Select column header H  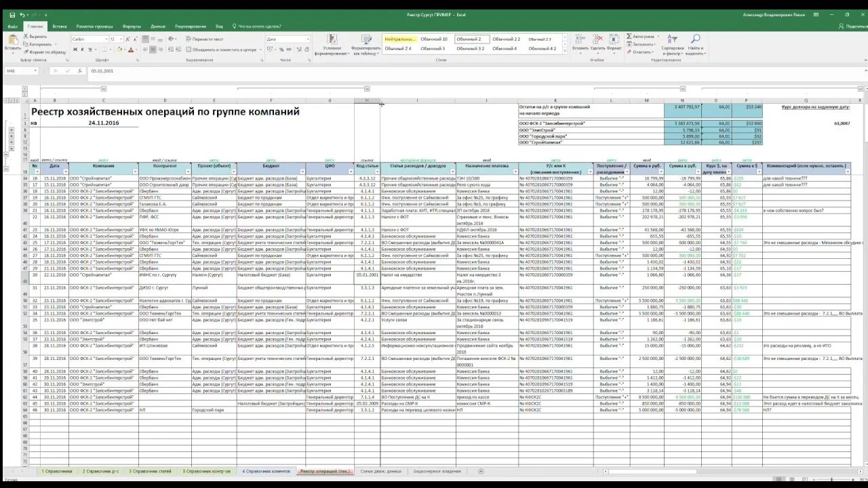pyautogui.click(x=367, y=100)
